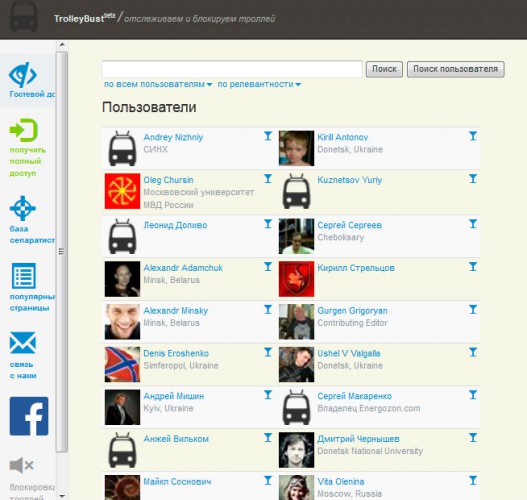Open the Facebook icon in the sidebar
527x500 pixels.
(29, 416)
